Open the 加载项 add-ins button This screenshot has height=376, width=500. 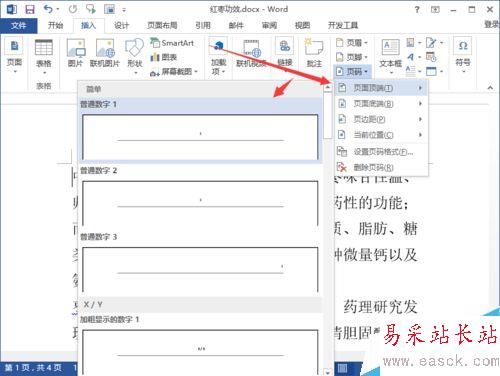coord(218,57)
